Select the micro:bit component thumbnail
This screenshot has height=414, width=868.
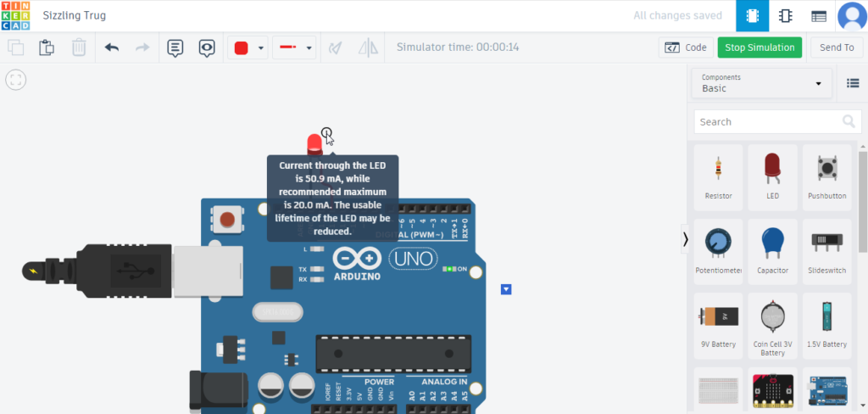click(x=772, y=391)
